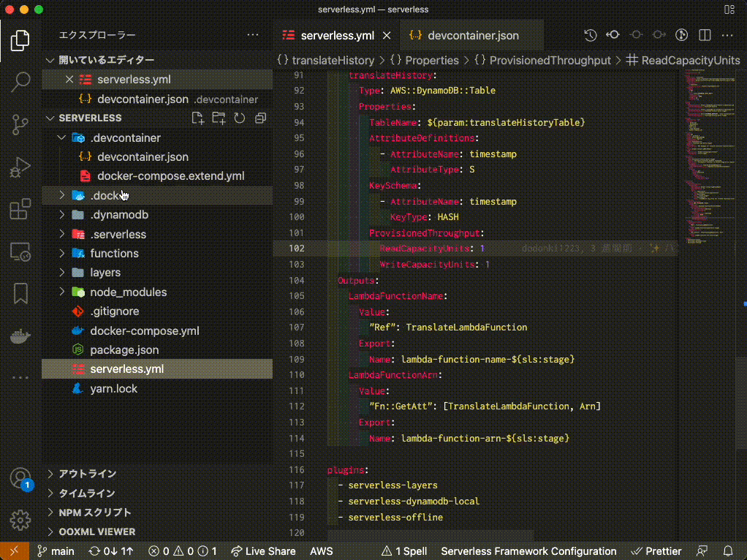
Task: Select translateHistory in breadcrumb
Action: point(333,61)
